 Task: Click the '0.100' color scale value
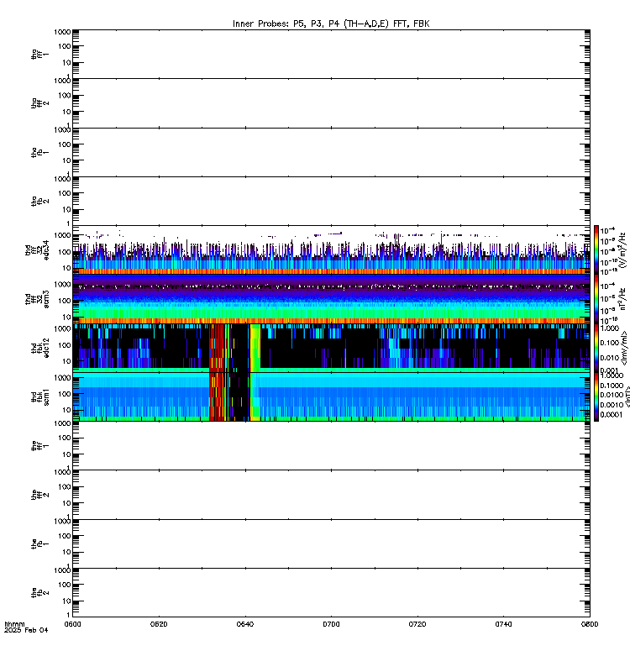point(609,343)
